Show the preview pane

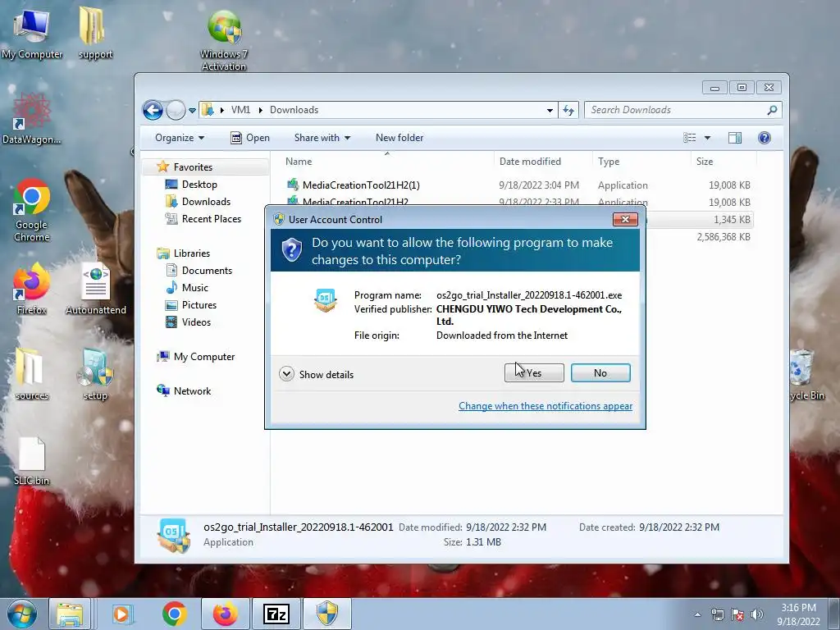tap(735, 138)
